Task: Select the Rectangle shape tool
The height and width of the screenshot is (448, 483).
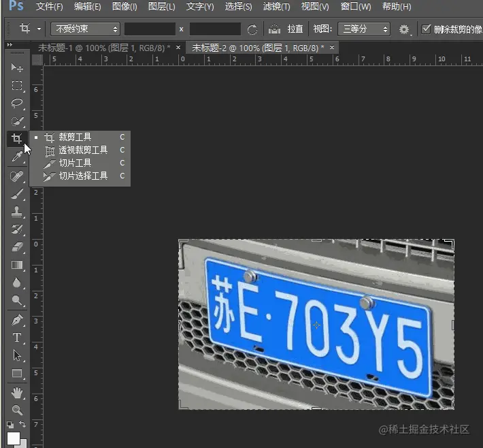Action: 17,373
